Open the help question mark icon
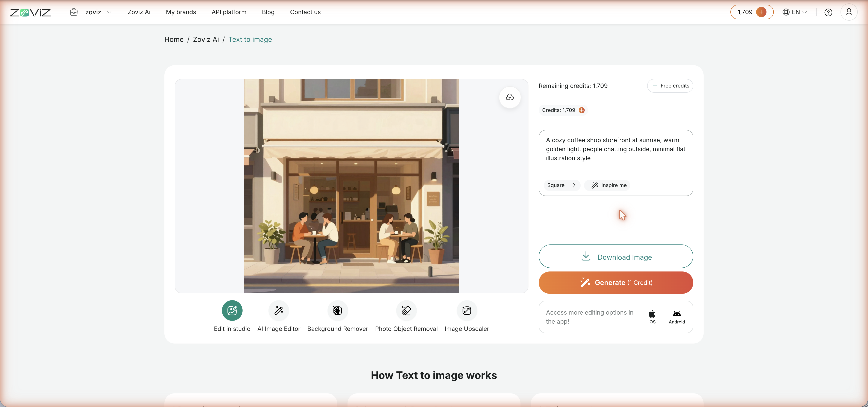 pyautogui.click(x=828, y=12)
